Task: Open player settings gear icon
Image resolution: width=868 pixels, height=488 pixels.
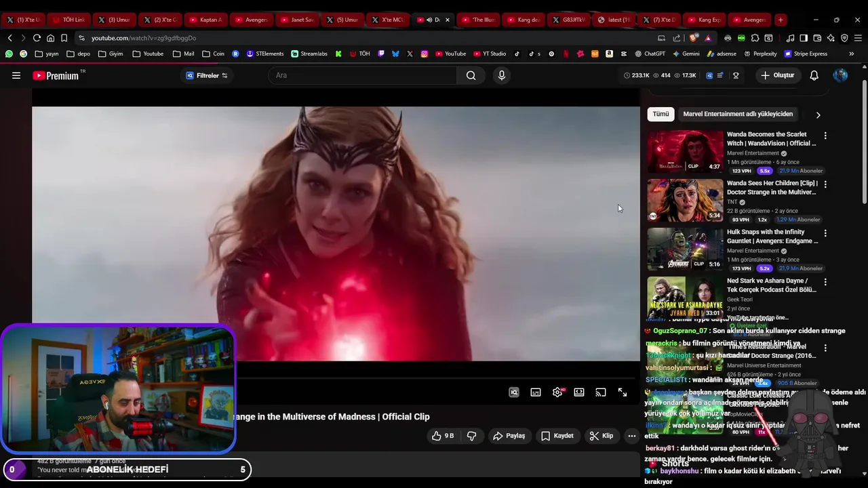Action: tap(557, 392)
